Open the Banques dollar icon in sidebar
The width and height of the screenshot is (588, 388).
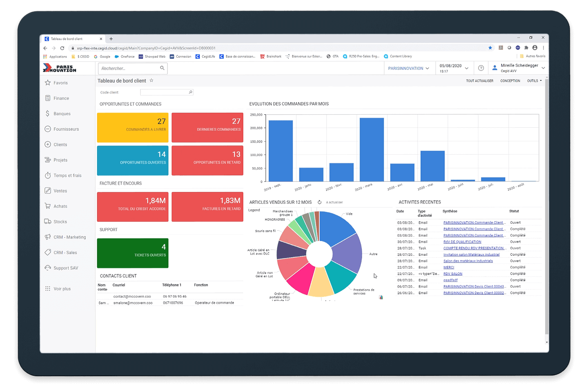coord(48,114)
